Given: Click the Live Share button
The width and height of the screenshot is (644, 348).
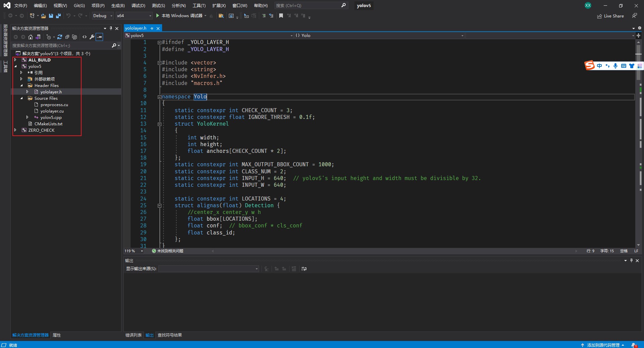Looking at the screenshot, I should [x=610, y=16].
